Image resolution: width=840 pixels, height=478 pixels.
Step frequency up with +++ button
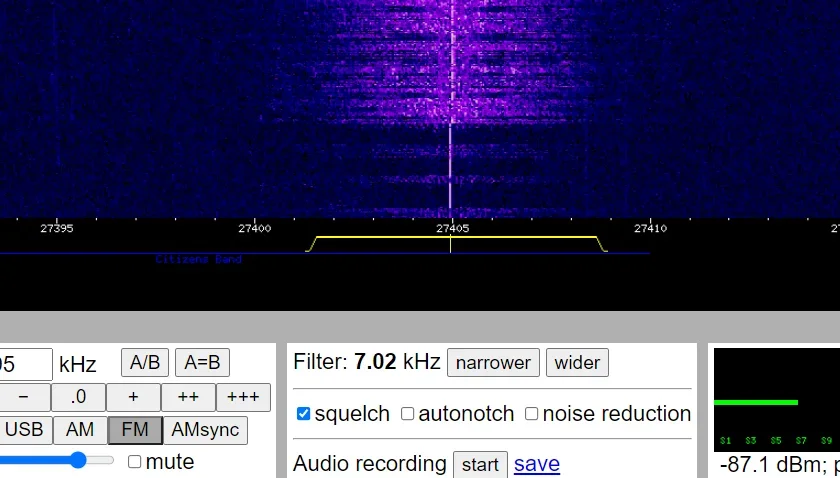pos(243,397)
